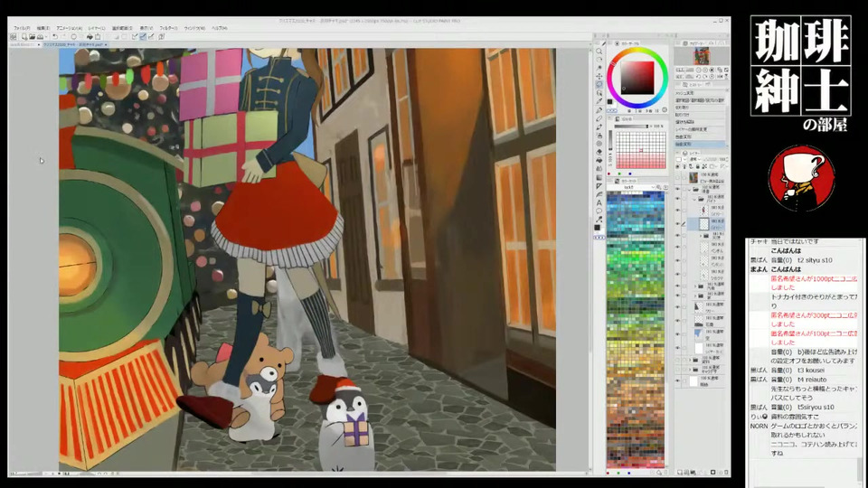This screenshot has height=488, width=868.
Task: Open the アニメーション(A) menu
Action: point(70,28)
